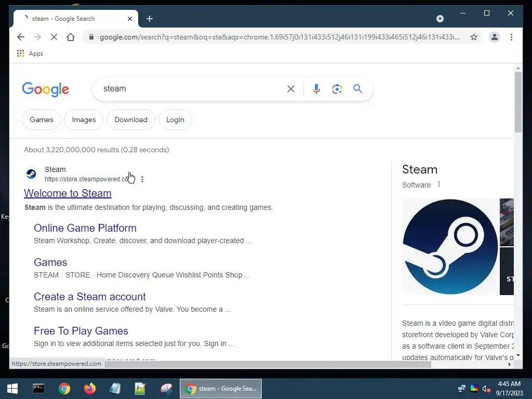Click the Steam favicon beside the result
Image resolution: width=532 pixels, height=399 pixels.
pyautogui.click(x=31, y=174)
